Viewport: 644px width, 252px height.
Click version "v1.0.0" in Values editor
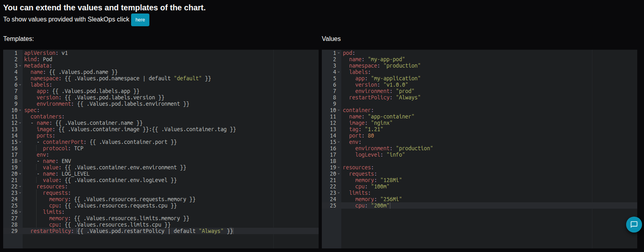tap(381, 85)
